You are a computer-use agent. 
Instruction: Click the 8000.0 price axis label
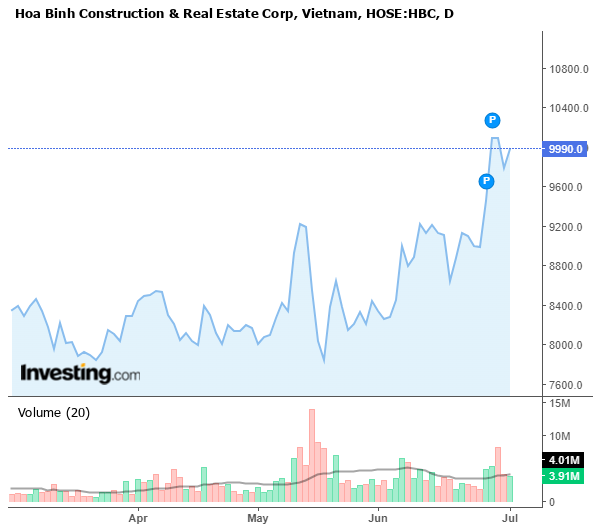[x=565, y=345]
